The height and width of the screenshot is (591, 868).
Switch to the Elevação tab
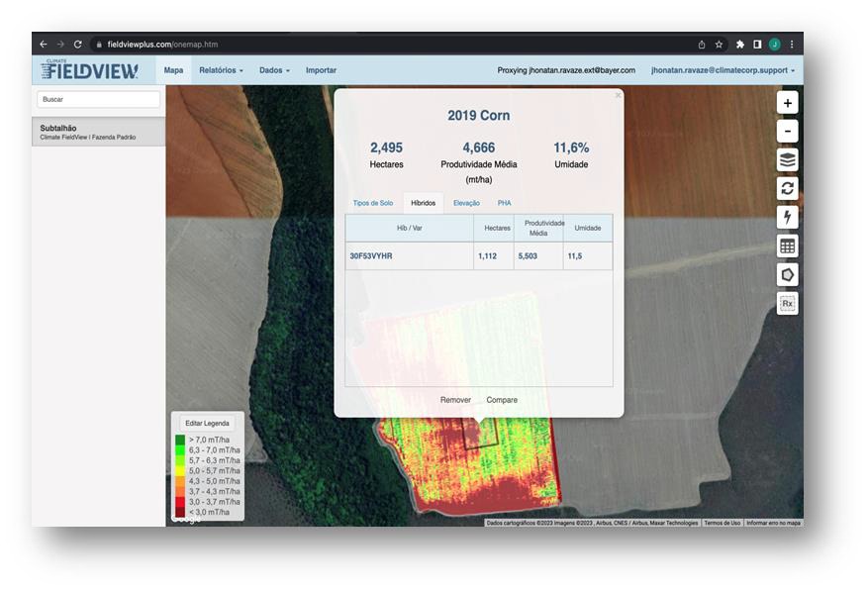(466, 203)
